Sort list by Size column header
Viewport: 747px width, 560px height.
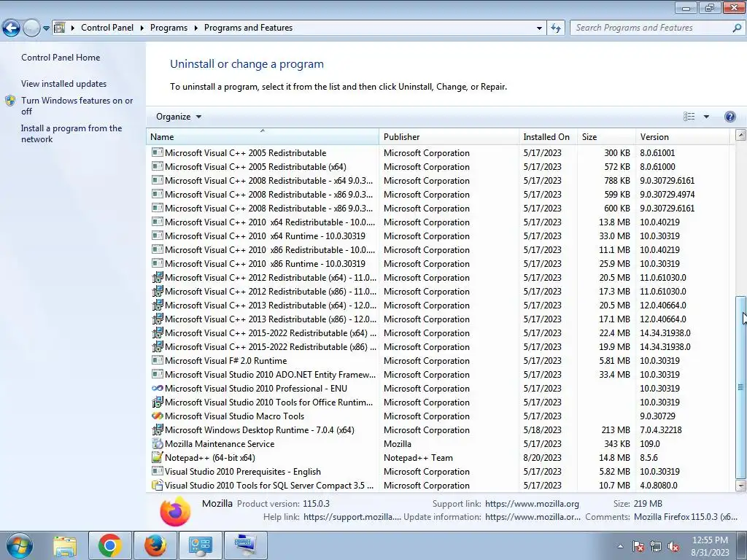(606, 136)
